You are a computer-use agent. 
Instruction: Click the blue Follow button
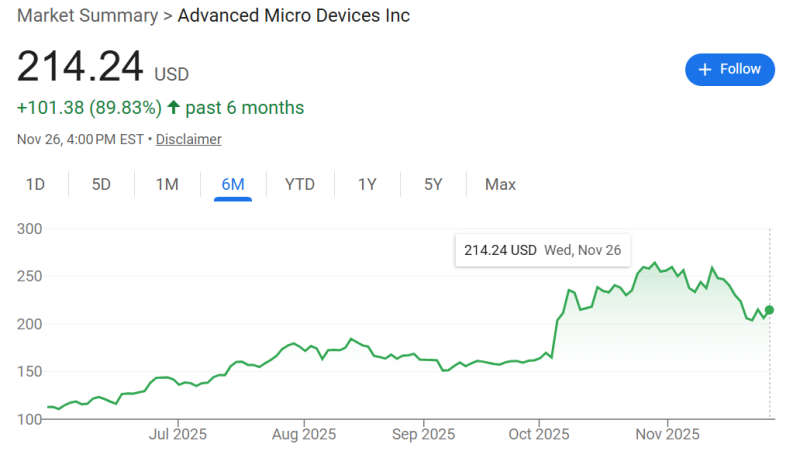pos(729,69)
